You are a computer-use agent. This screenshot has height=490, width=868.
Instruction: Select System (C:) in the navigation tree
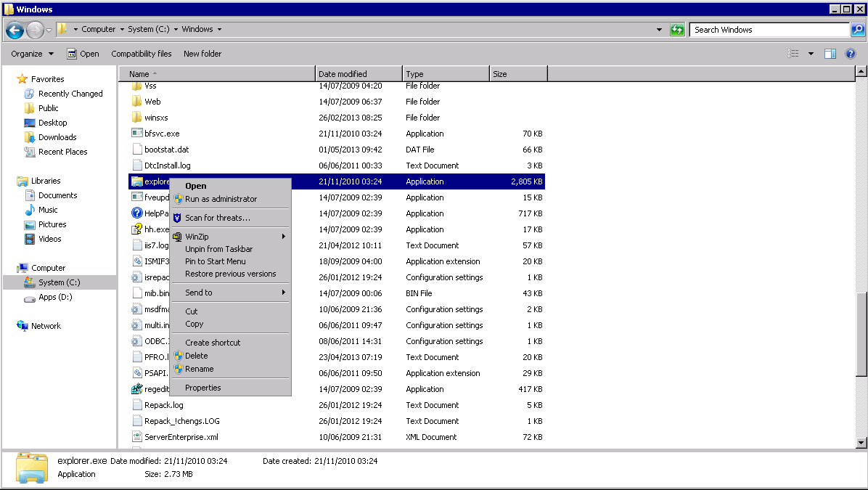pos(60,282)
